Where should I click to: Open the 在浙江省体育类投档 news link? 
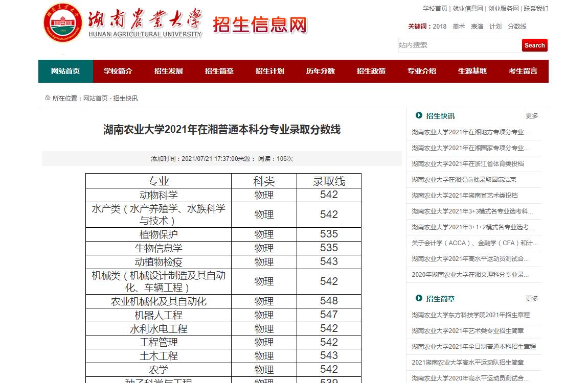pyautogui.click(x=468, y=163)
